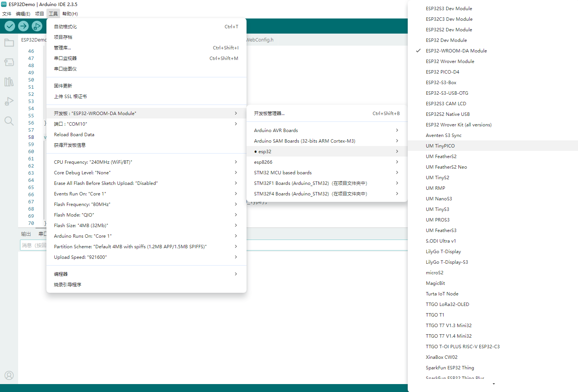The width and height of the screenshot is (578, 392).
Task: Click 上传 SSL 根证书 menu entry
Action: pyautogui.click(x=146, y=96)
